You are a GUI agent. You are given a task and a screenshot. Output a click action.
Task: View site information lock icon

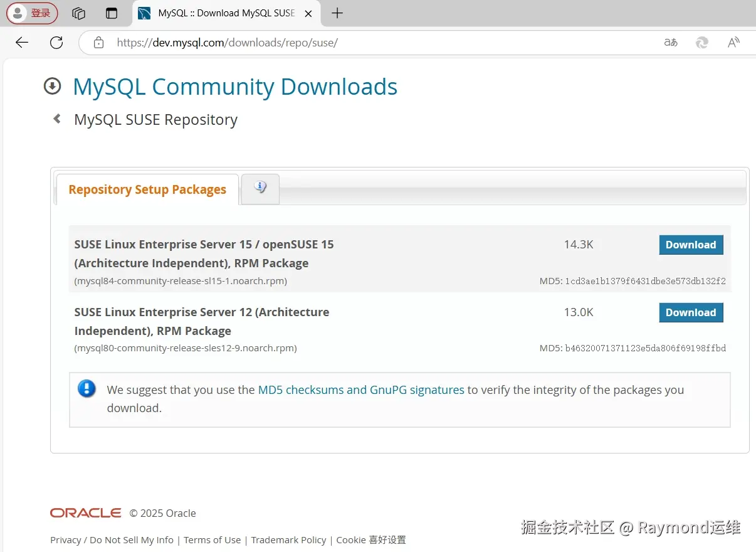(x=98, y=43)
